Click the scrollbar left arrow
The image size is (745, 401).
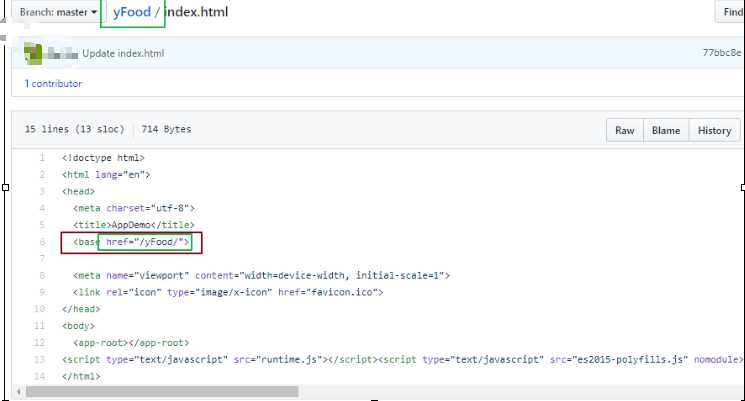click(x=19, y=392)
